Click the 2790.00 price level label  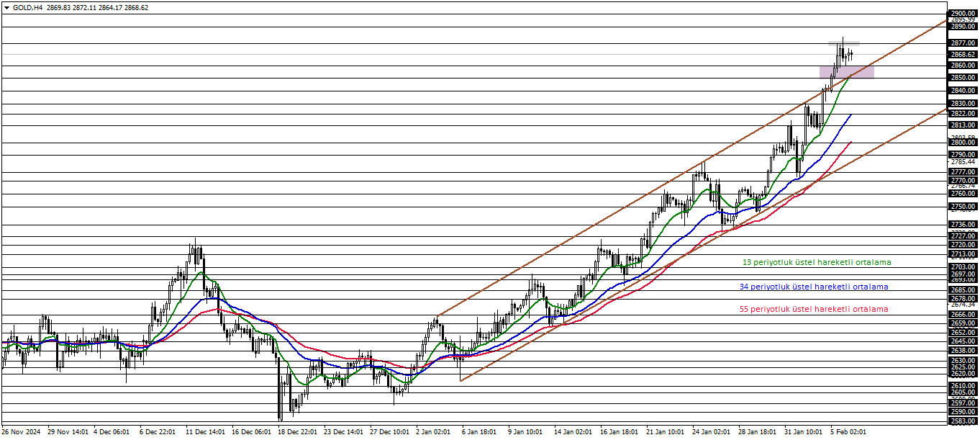[963, 155]
